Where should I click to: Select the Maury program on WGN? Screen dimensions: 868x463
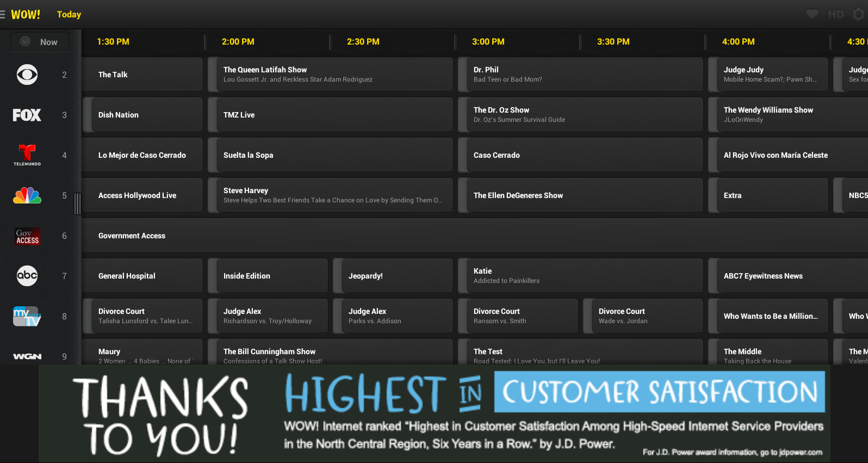tap(143, 352)
